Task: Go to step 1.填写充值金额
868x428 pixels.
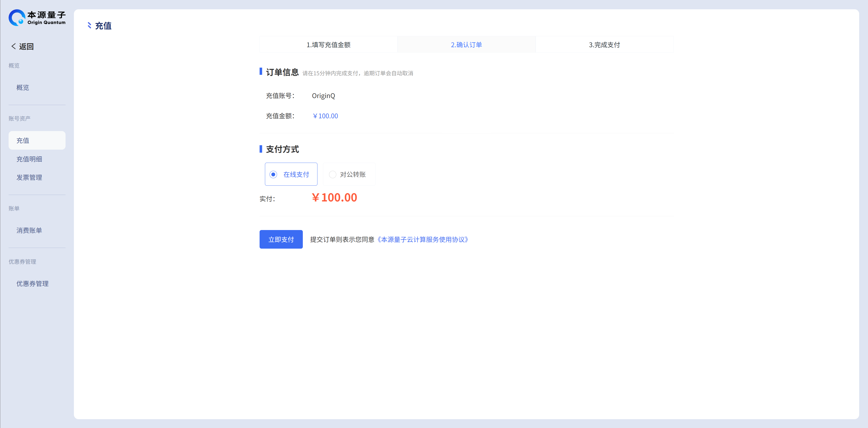Action: (328, 44)
